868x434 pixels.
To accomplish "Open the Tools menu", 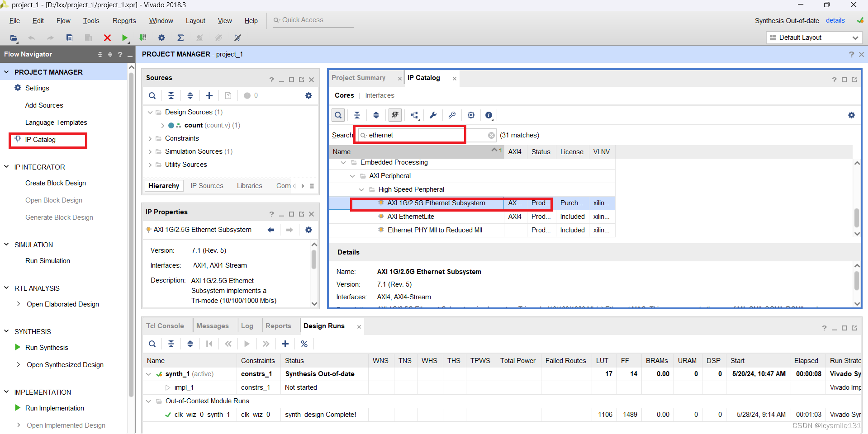I will [91, 21].
